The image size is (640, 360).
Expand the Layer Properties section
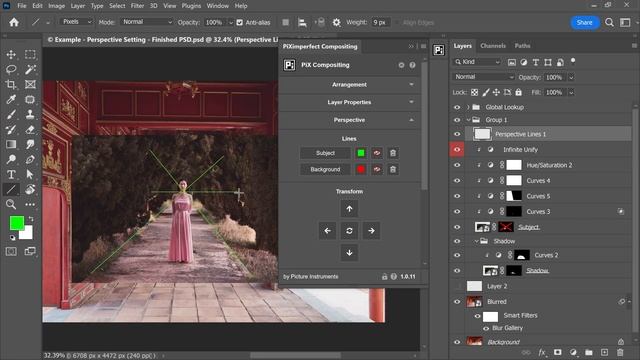coord(349,102)
